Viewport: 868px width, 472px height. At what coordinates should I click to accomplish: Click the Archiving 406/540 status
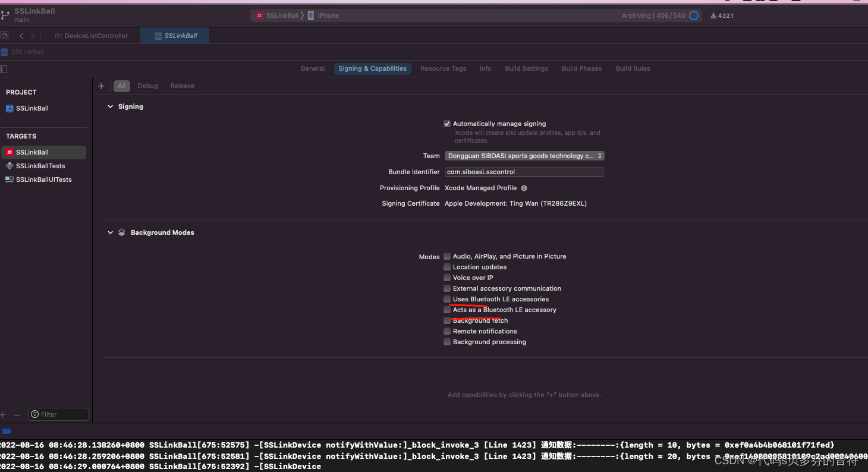click(653, 15)
